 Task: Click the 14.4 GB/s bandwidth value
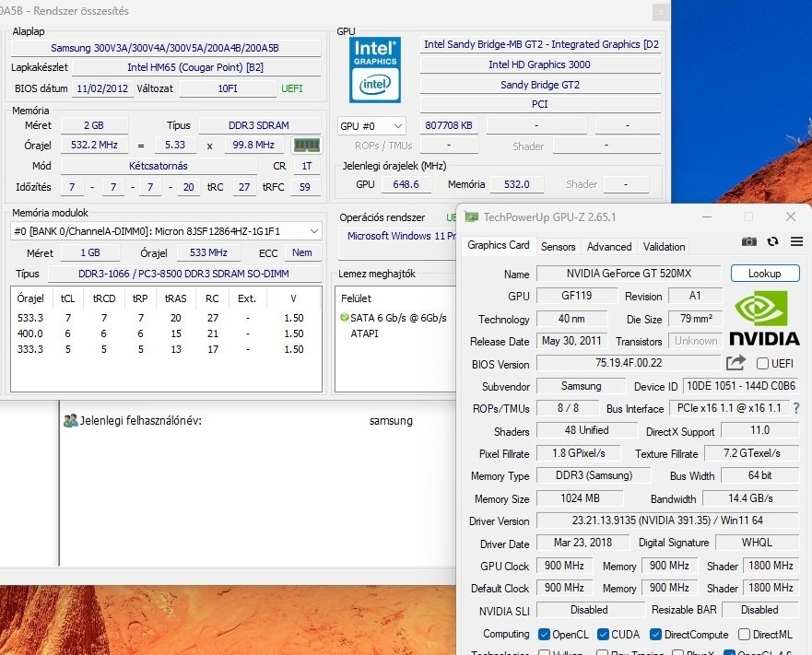click(x=750, y=498)
